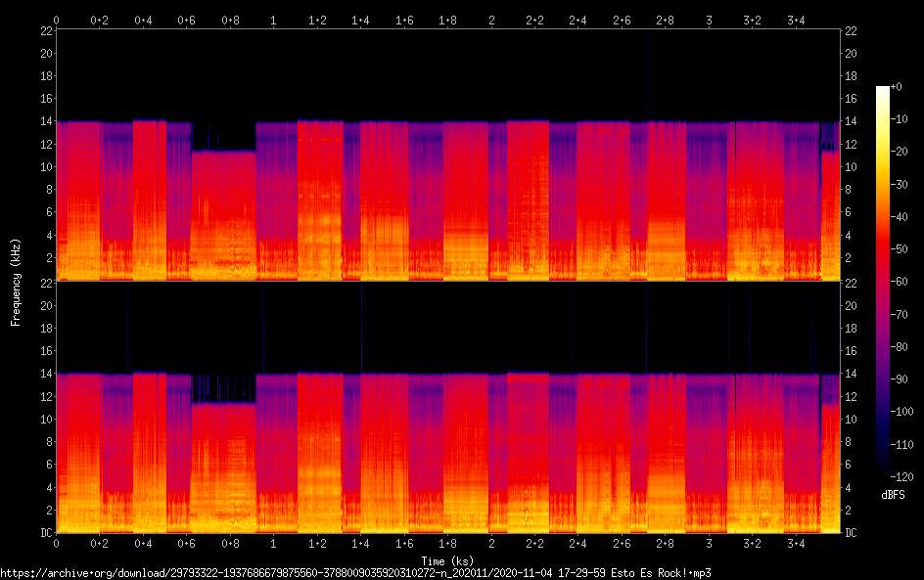This screenshot has height=580, width=924.
Task: Click "3·4" on the bottom time axis
Action: (x=796, y=544)
